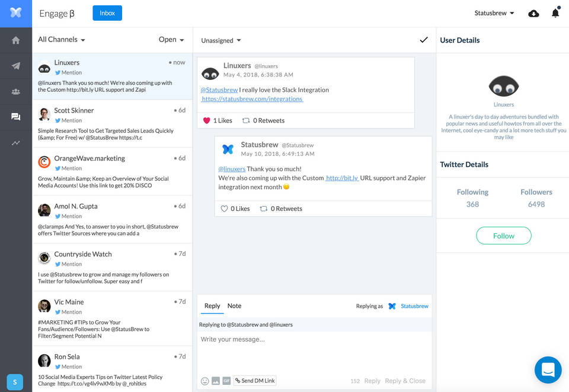Screen dimensions: 569x392
Task: Open the notifications bell
Action: [x=555, y=13]
